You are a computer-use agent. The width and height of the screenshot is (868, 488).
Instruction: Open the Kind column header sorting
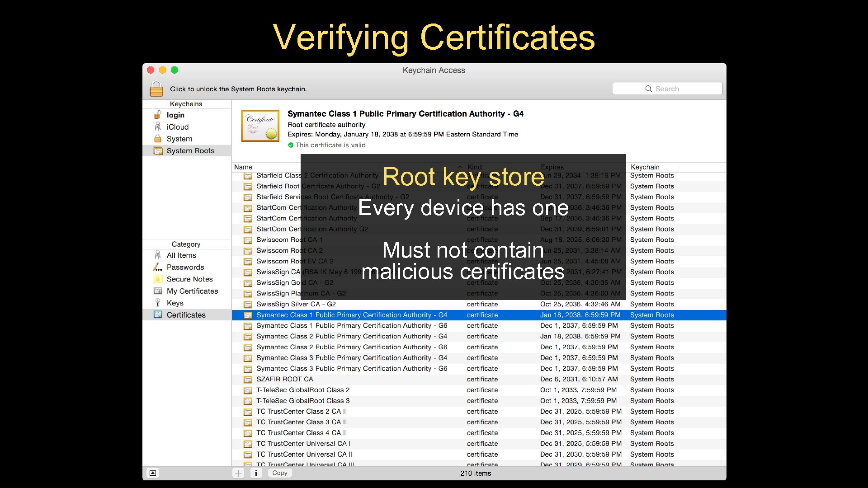tap(474, 167)
